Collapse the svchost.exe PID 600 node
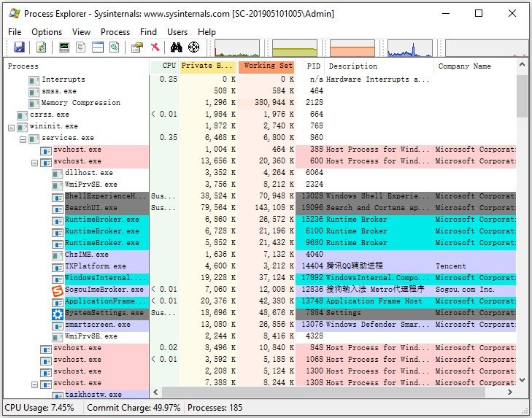This screenshot has height=418, width=532. tap(34, 163)
